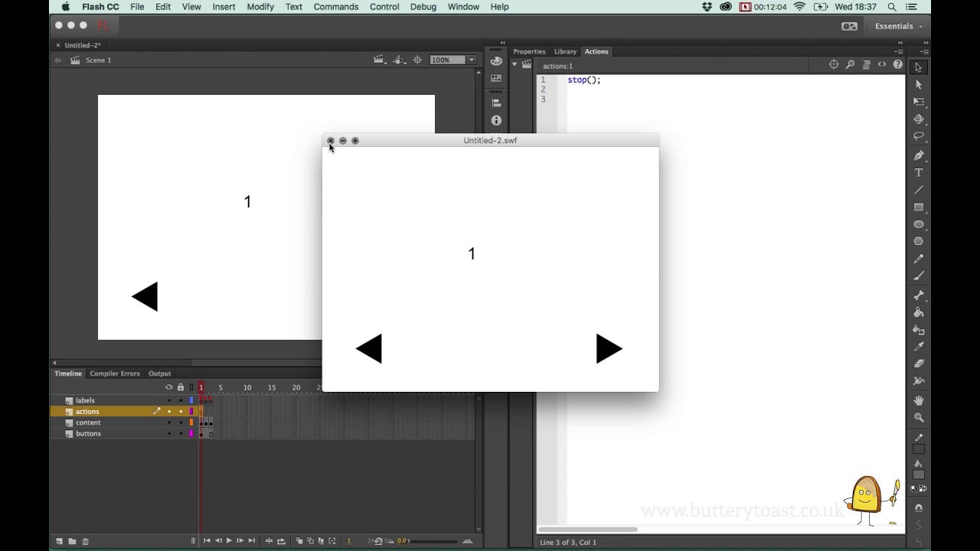Viewport: 980px width, 551px height.
Task: Click left arrow button in SWF window
Action: coord(369,349)
